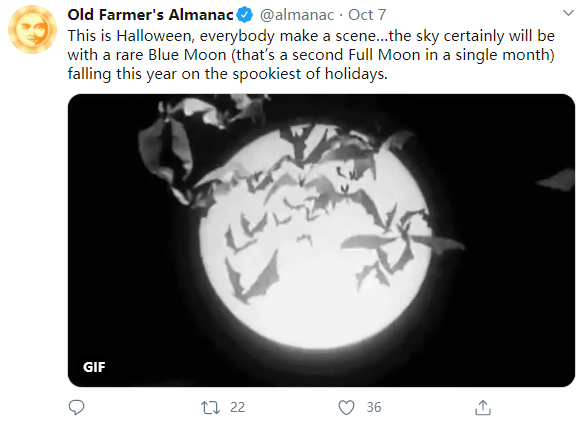Expand the tweet options chevron

tap(568, 13)
